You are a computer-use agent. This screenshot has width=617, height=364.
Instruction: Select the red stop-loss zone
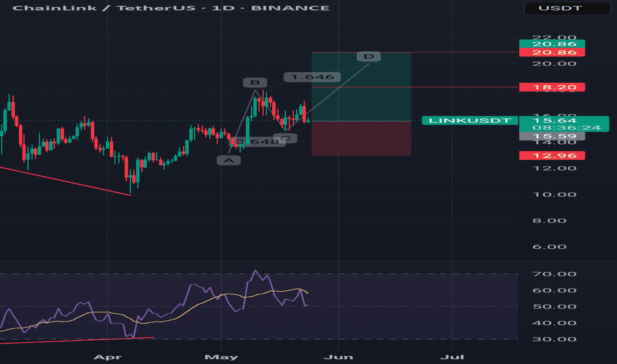[x=361, y=138]
